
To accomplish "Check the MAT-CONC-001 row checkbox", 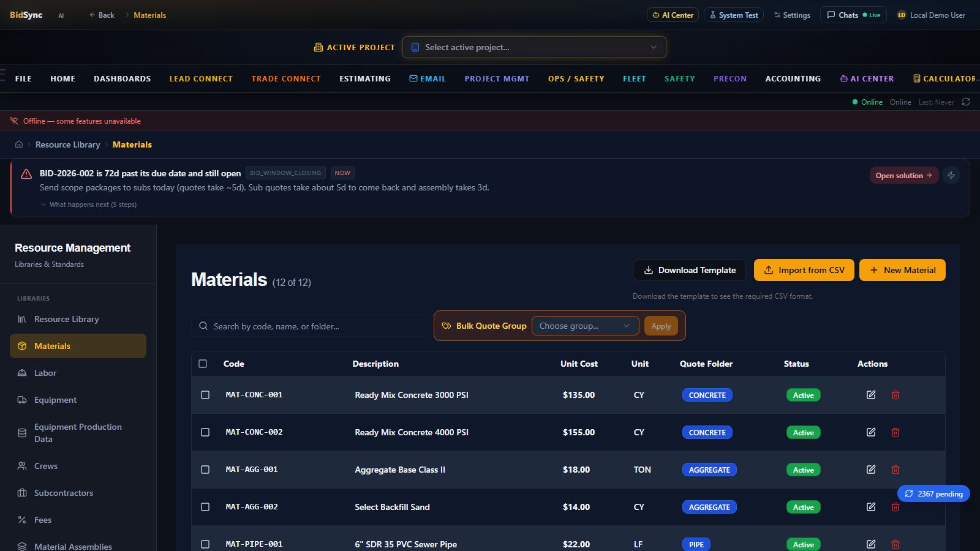I will pos(205,395).
